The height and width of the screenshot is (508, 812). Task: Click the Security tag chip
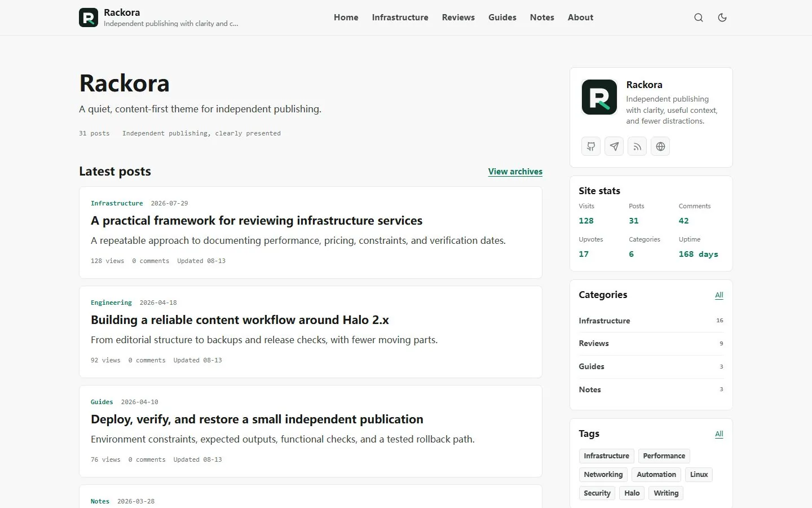[597, 493]
